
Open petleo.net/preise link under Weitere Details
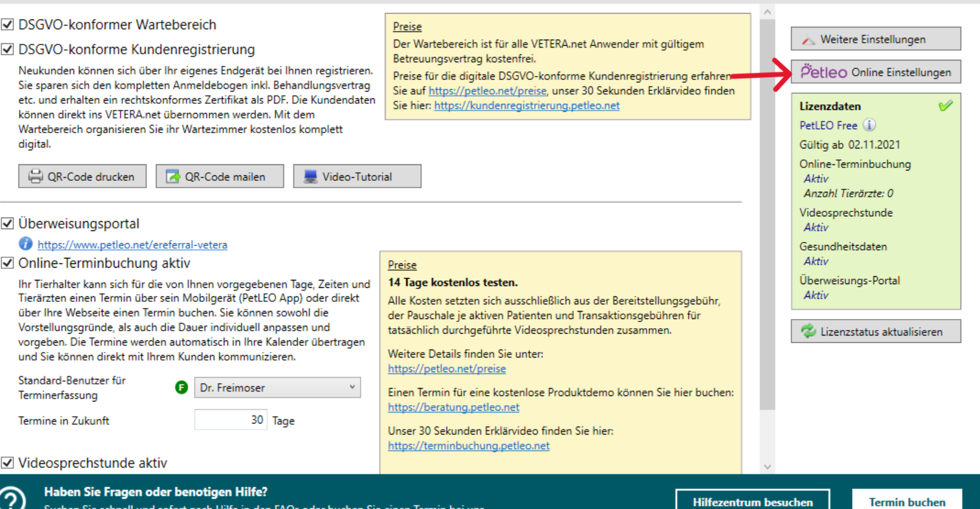tap(447, 368)
